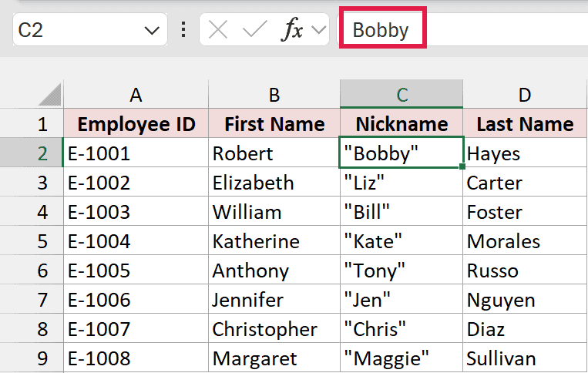Select row 8 header
The image size is (588, 373).
[32, 328]
